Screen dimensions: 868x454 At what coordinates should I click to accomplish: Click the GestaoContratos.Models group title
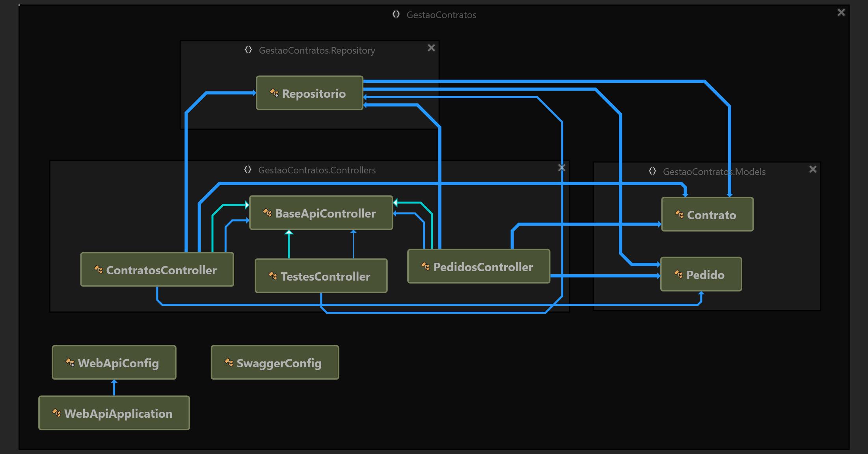pyautogui.click(x=714, y=172)
